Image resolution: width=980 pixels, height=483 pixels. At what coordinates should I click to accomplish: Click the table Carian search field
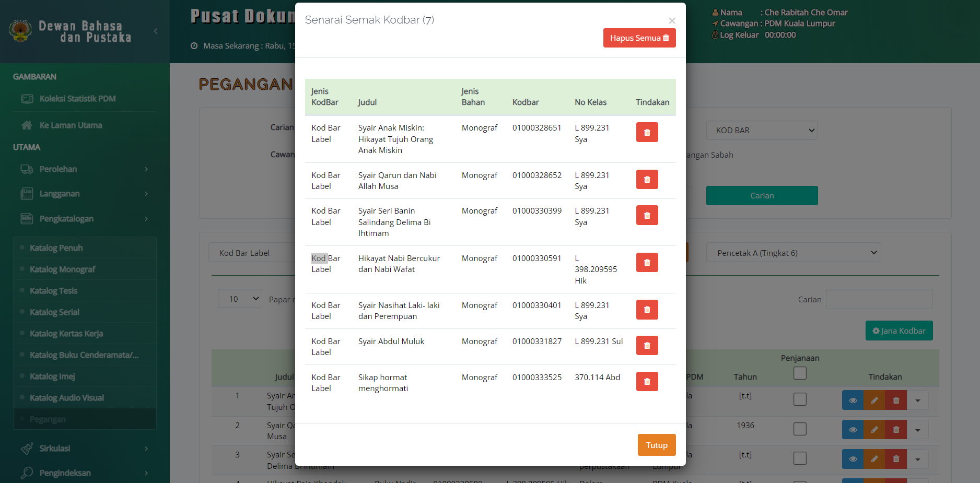coord(879,300)
